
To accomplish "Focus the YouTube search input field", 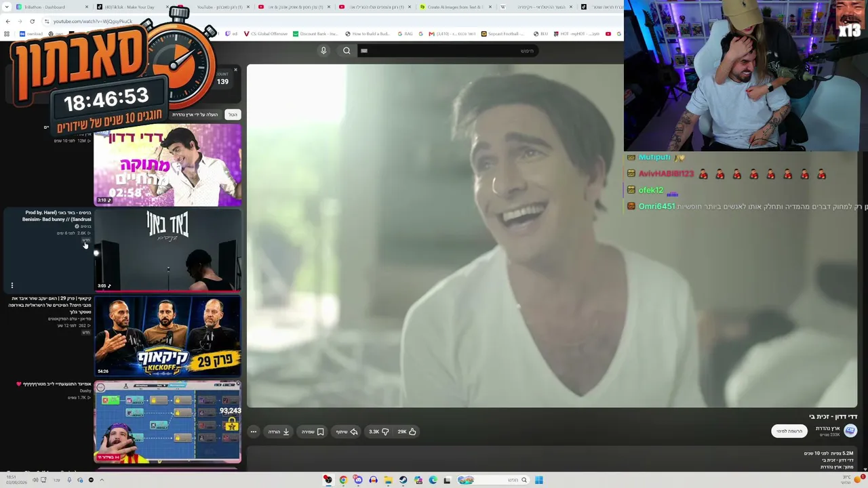I will [x=448, y=51].
